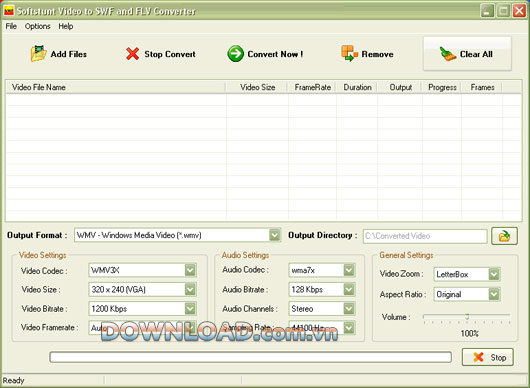Click the Output Directory path field
The image size is (530, 388).
tap(425, 236)
